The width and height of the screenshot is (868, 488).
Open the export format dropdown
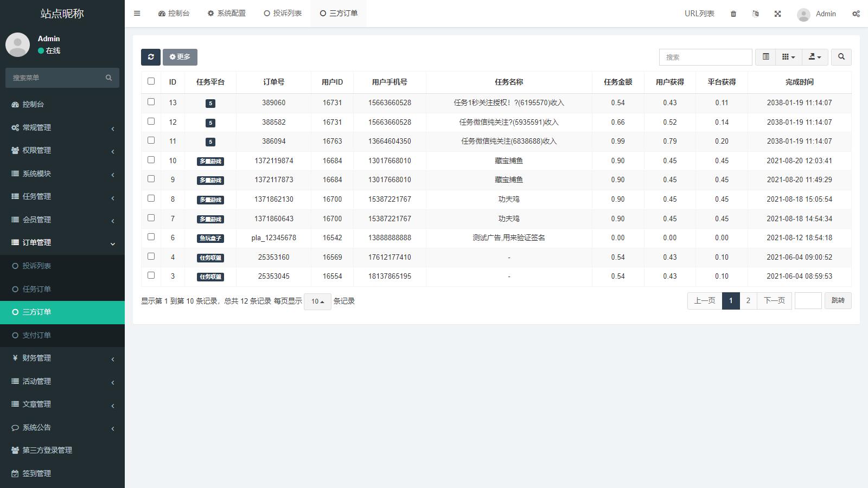point(814,56)
